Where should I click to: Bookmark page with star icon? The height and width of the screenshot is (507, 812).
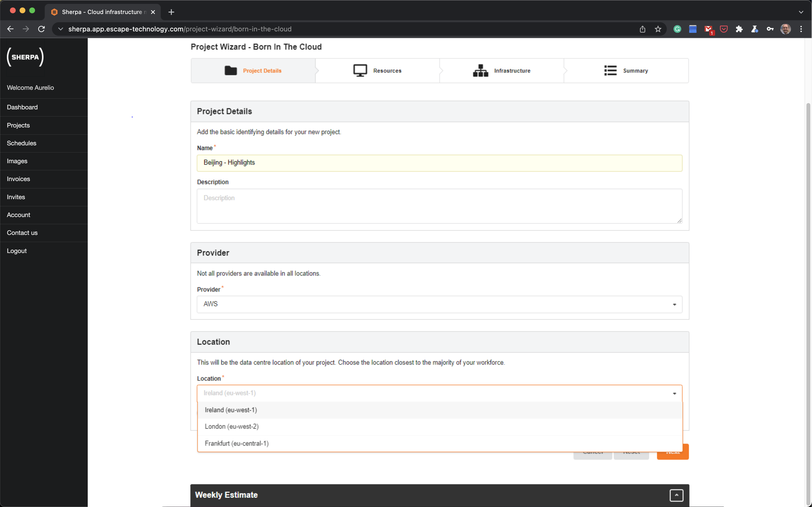pyautogui.click(x=658, y=29)
